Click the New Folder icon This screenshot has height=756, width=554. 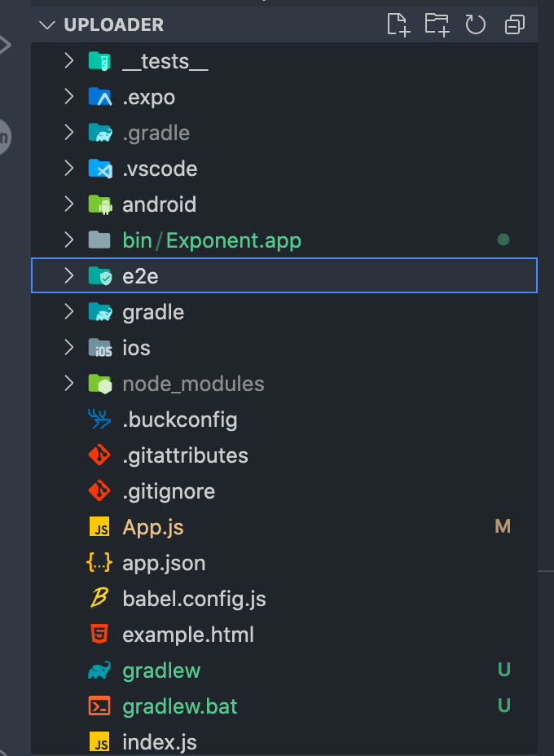pos(437,24)
